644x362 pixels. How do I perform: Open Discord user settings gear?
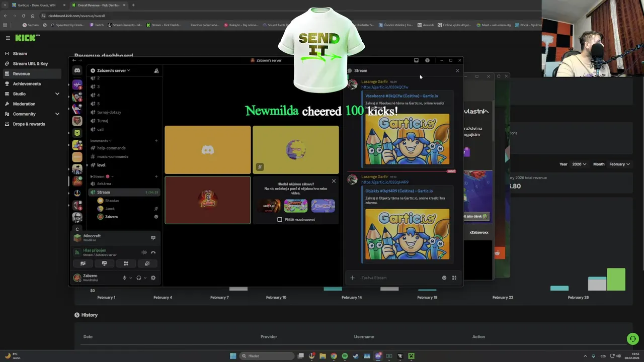(153, 278)
